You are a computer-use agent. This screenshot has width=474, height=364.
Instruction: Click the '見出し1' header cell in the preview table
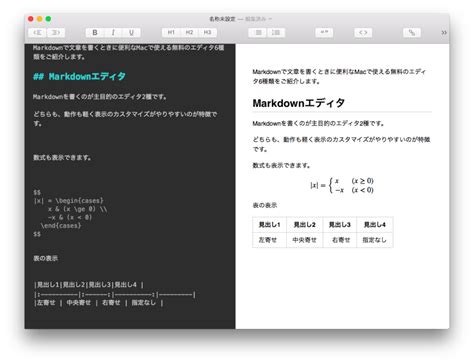coord(269,225)
